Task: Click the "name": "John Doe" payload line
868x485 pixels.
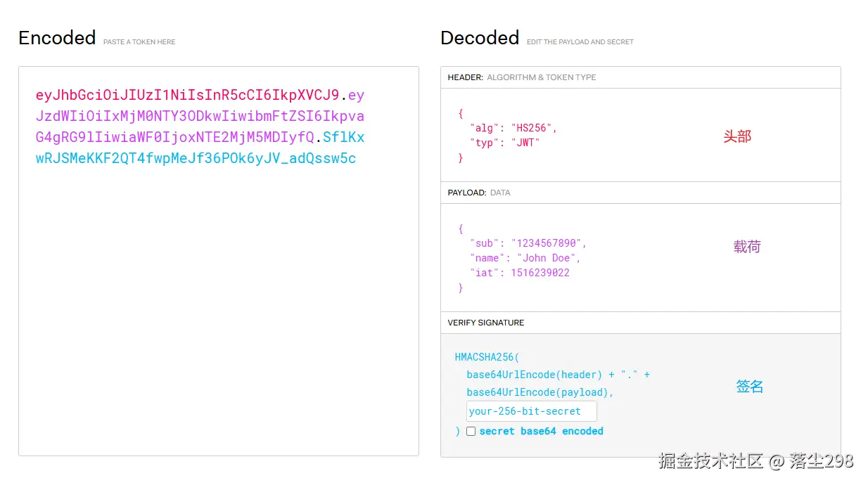Action: tap(525, 258)
